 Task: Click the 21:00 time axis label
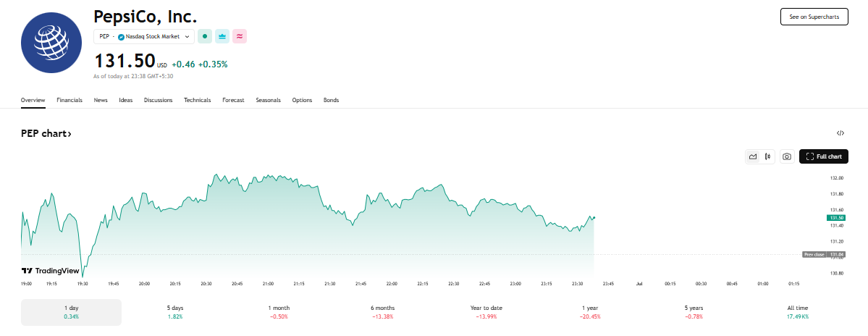click(268, 283)
